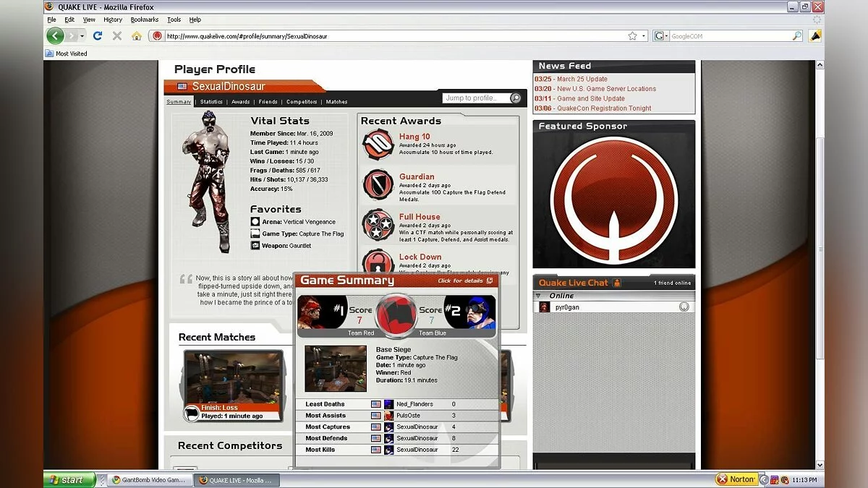Viewport: 868px width, 488px height.
Task: Click 'Click for details' in Game Summary
Action: click(x=465, y=281)
